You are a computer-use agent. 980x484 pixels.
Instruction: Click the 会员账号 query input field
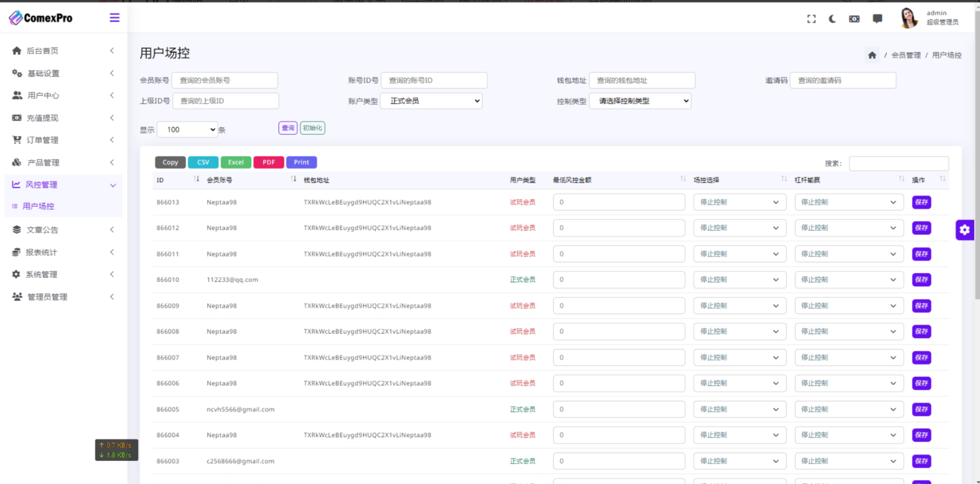(225, 80)
